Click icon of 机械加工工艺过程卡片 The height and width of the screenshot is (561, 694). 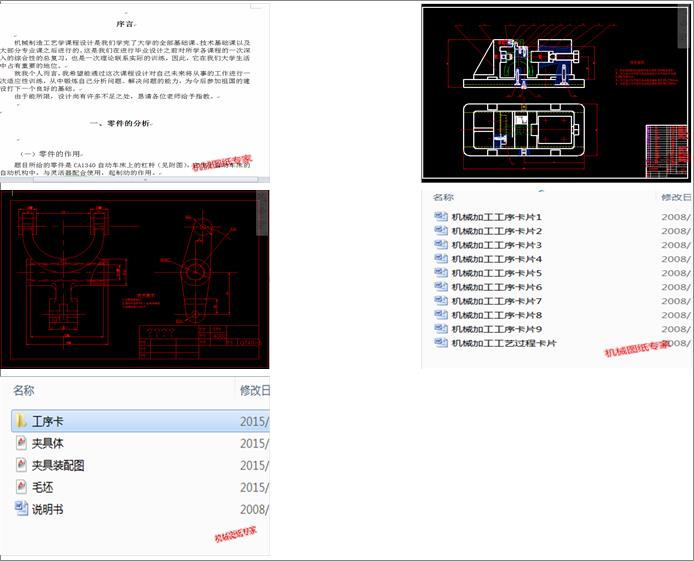point(441,343)
